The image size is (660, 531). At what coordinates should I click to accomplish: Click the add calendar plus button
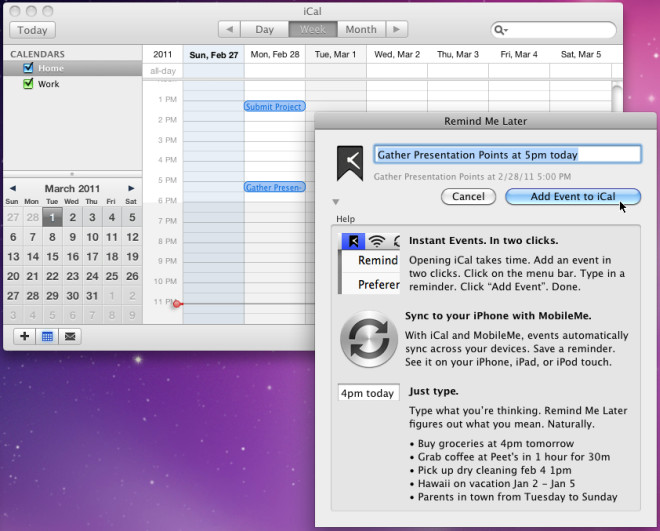tap(26, 336)
